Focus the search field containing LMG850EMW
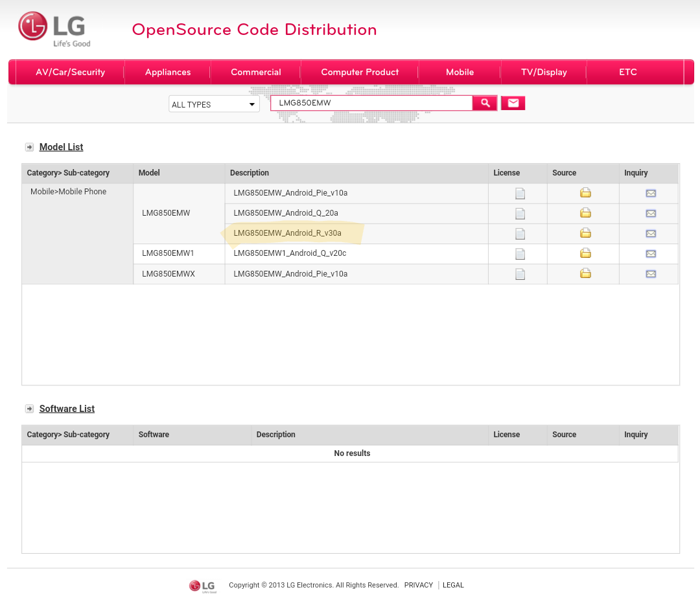This screenshot has width=700, height=605. (371, 103)
